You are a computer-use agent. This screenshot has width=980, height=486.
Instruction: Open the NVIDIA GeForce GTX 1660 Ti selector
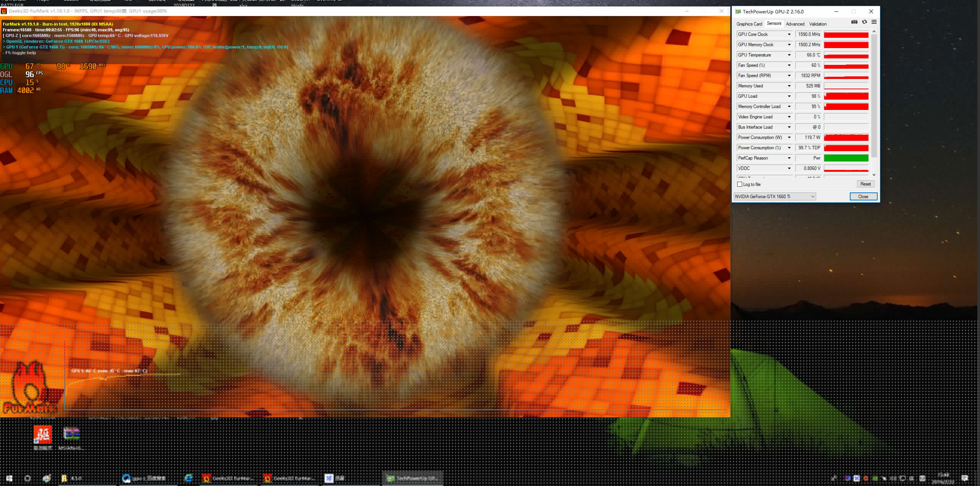click(775, 197)
